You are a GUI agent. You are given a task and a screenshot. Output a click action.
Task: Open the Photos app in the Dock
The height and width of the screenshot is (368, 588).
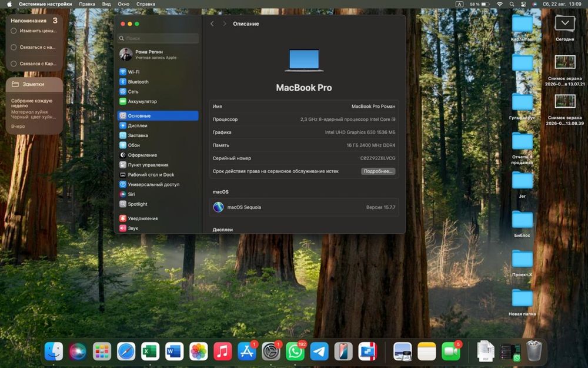pos(198,352)
